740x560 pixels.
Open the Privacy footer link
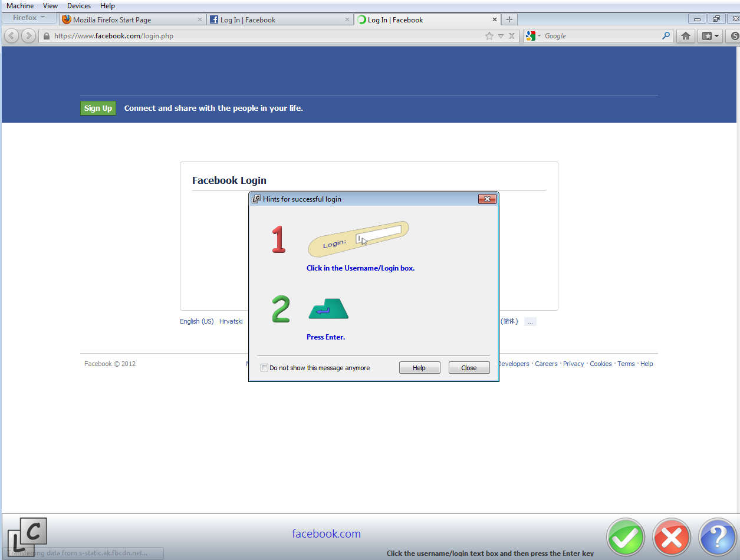[573, 364]
